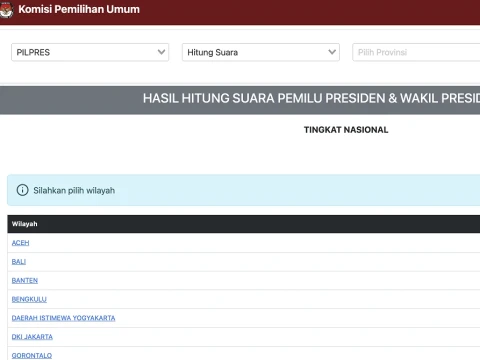Open the GORONTALO province link
The width and height of the screenshot is (480, 360).
click(32, 355)
